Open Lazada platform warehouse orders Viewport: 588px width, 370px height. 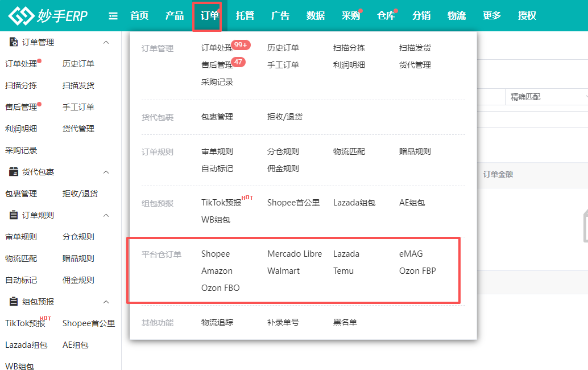pyautogui.click(x=346, y=254)
